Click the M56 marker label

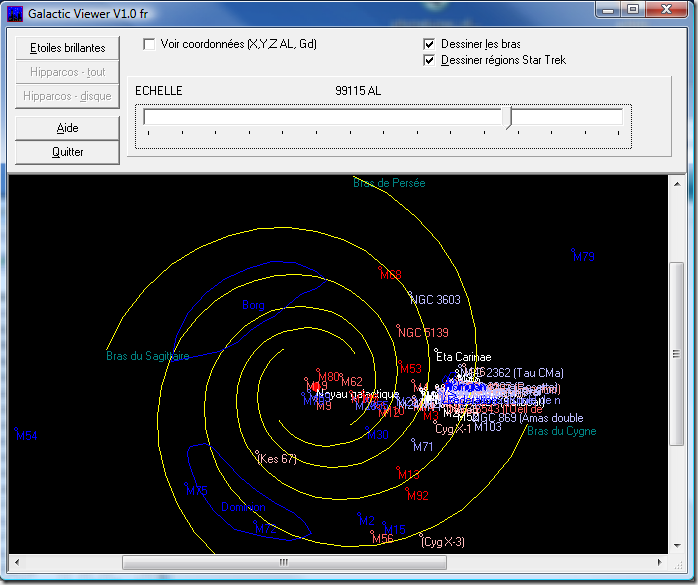(383, 539)
